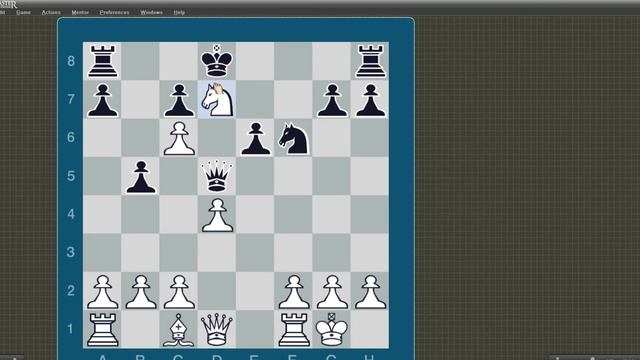Click the empty b1 square
This screenshot has width=640, height=360.
pos(140,329)
